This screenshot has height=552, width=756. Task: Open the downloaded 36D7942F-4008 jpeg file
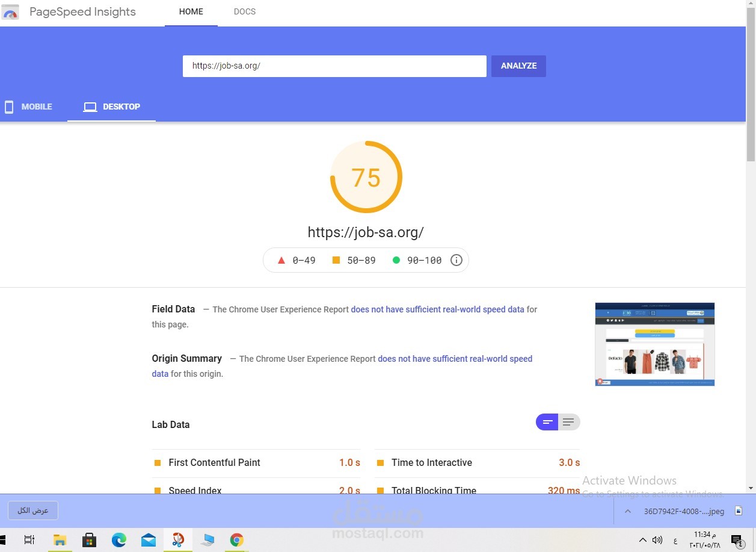[x=684, y=512]
